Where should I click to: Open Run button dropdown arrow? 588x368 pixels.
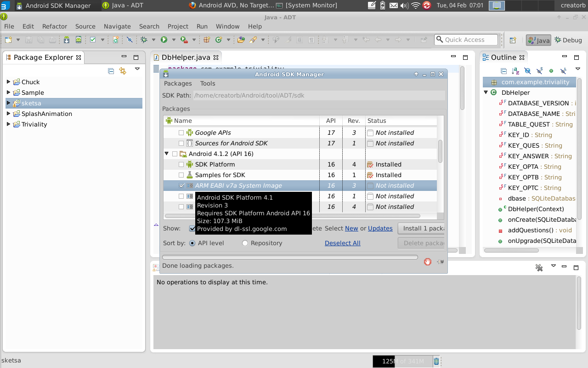(x=174, y=40)
